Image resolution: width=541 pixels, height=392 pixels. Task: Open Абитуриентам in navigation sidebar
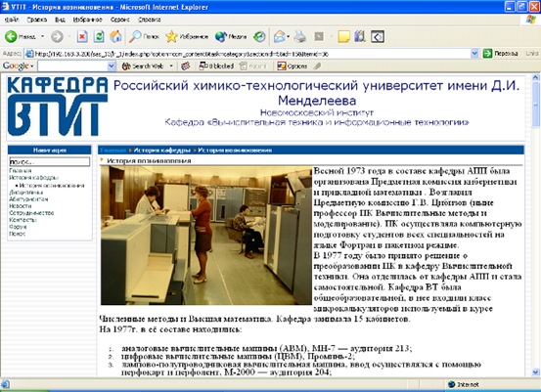click(28, 198)
